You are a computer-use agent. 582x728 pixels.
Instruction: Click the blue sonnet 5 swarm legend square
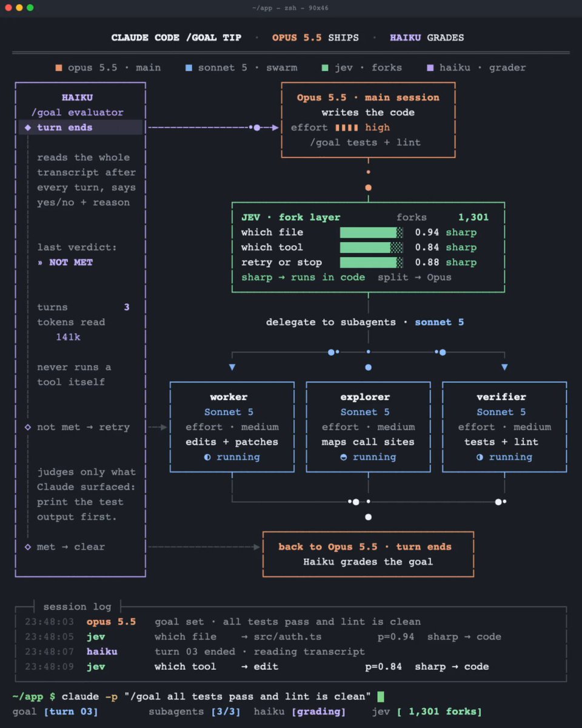pos(189,67)
